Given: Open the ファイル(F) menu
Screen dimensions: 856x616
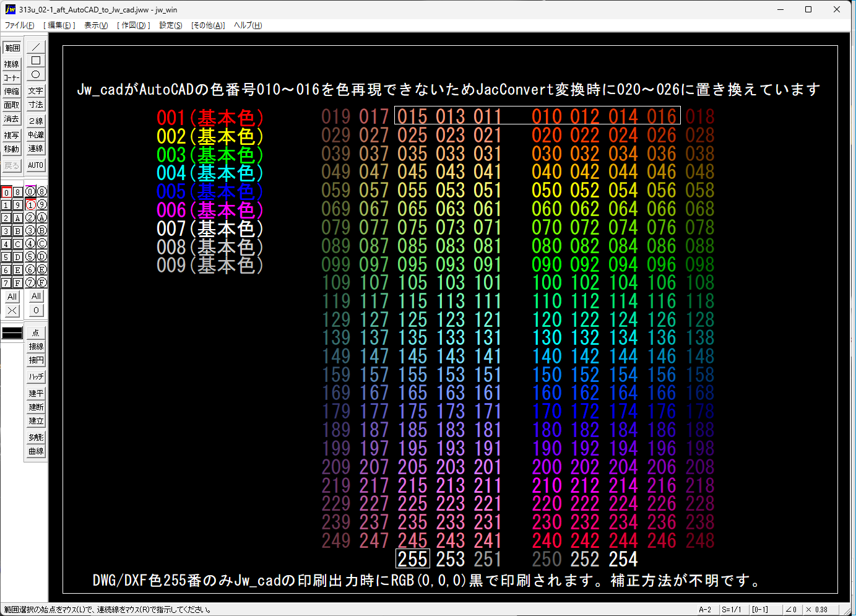Looking at the screenshot, I should [20, 25].
